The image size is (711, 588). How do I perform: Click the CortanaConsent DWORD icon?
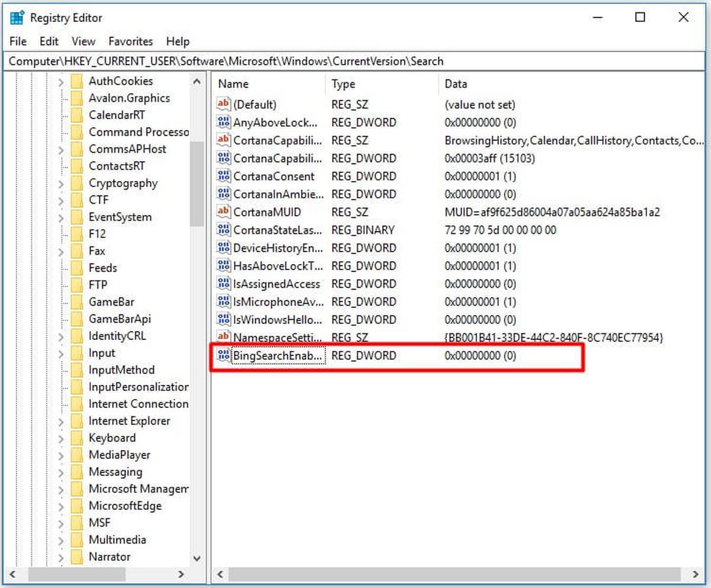[x=223, y=176]
